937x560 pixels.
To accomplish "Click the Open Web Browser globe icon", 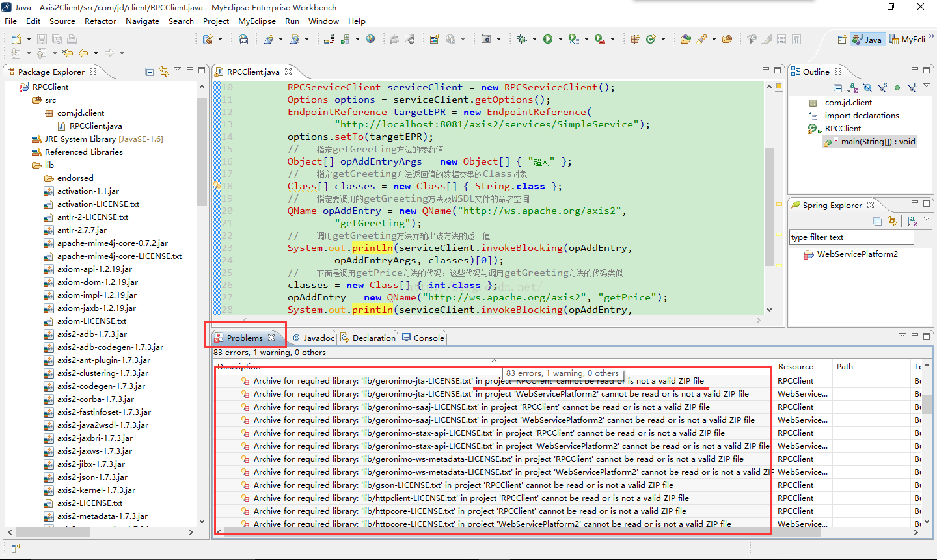I will [370, 39].
